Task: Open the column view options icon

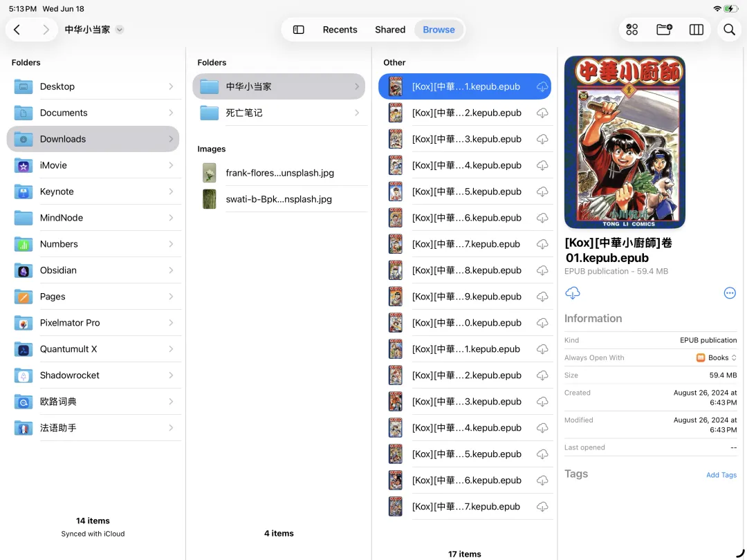Action: (x=697, y=30)
